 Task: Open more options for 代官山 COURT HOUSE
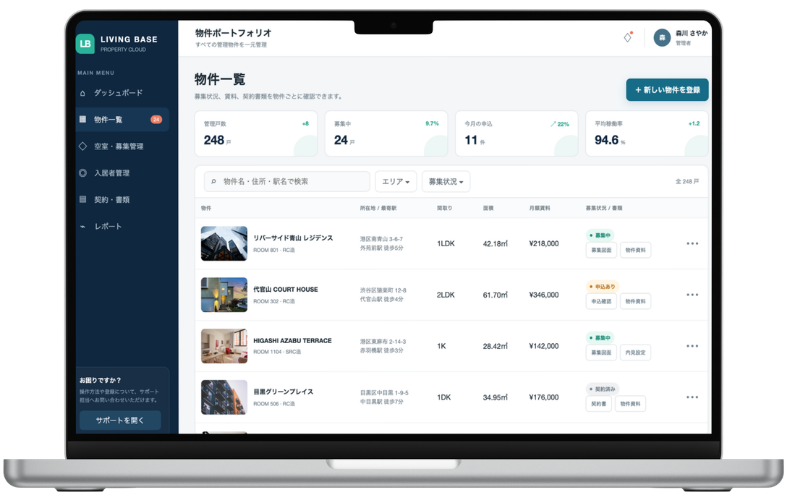692,295
